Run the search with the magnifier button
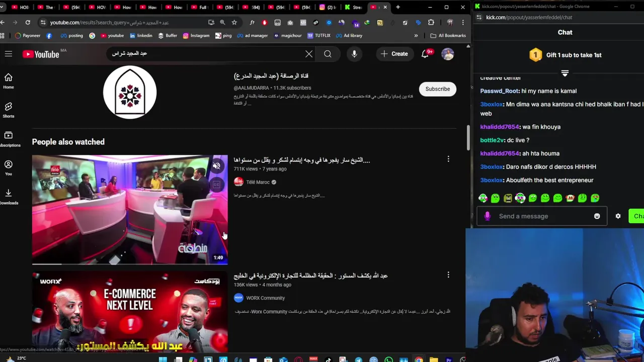Image resolution: width=644 pixels, height=362 pixels. click(x=328, y=54)
